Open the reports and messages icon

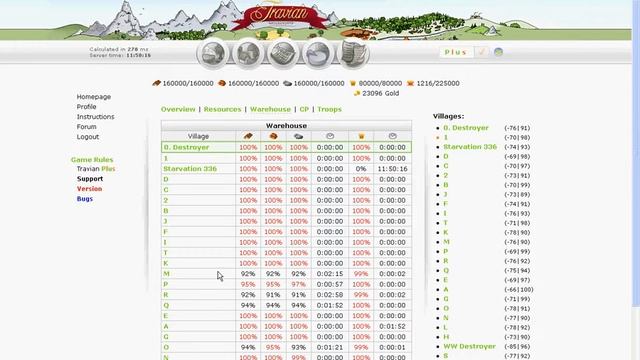click(353, 53)
